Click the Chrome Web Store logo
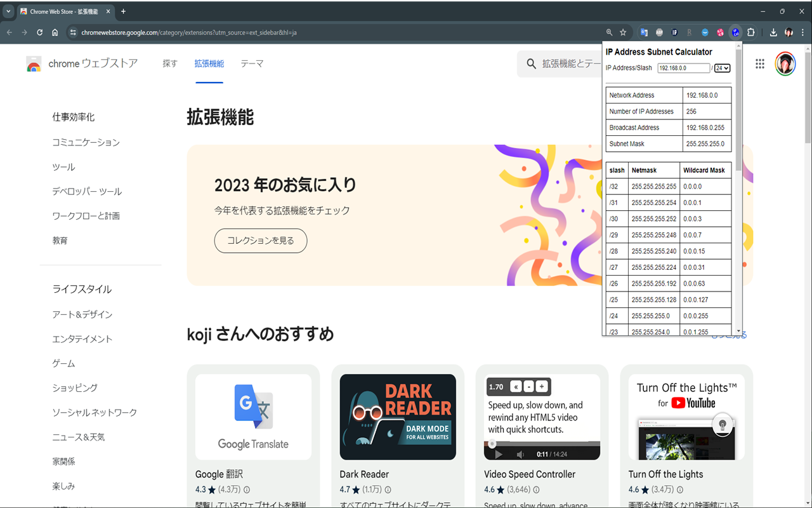This screenshot has width=812, height=508. pyautogui.click(x=34, y=63)
